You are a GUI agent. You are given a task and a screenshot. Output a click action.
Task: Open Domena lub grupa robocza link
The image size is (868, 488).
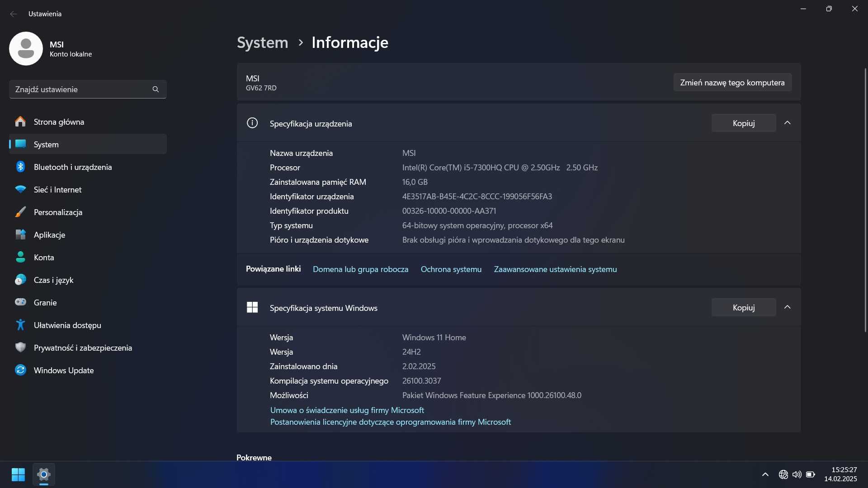click(360, 269)
